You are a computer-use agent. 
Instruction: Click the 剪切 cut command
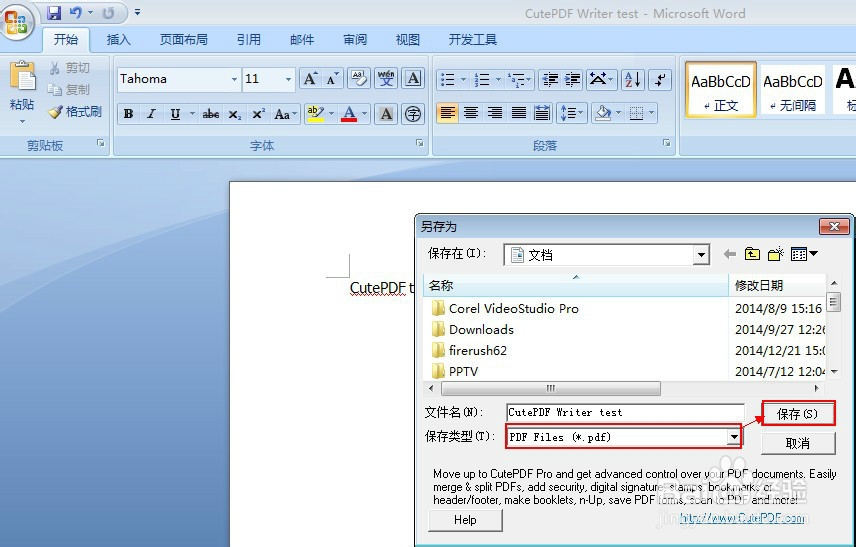pos(69,68)
